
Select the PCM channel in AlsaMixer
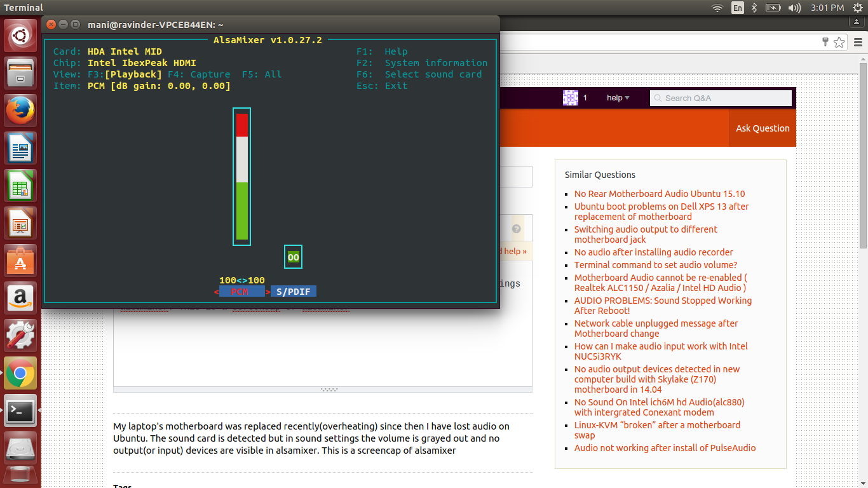[242, 292]
